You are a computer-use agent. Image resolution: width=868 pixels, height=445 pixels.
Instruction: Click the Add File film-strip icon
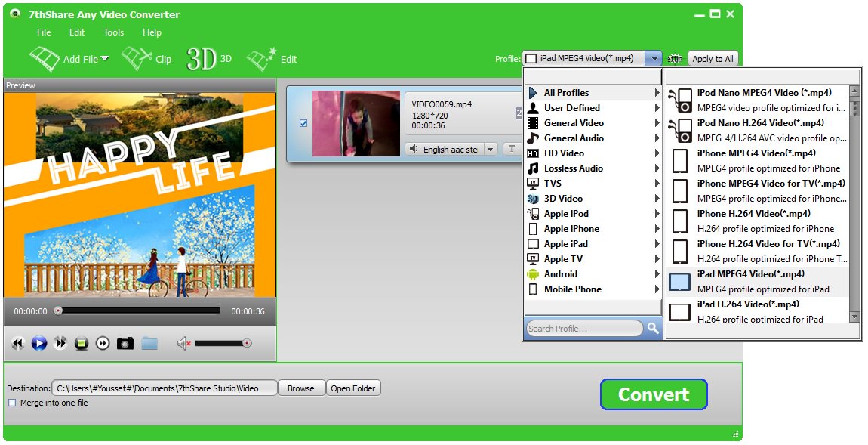(x=45, y=59)
